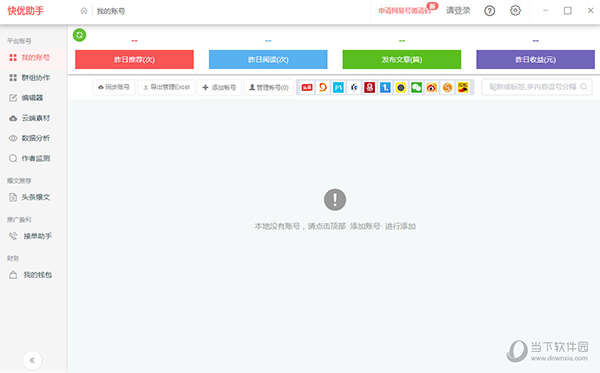Click the 添加账号 button

(x=219, y=87)
